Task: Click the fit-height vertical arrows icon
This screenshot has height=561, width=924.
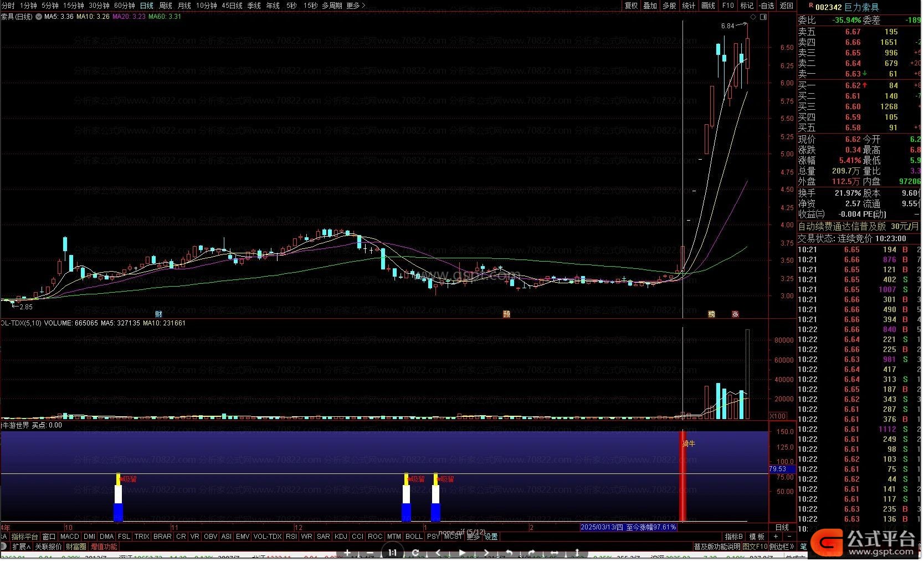Action: coord(577,553)
